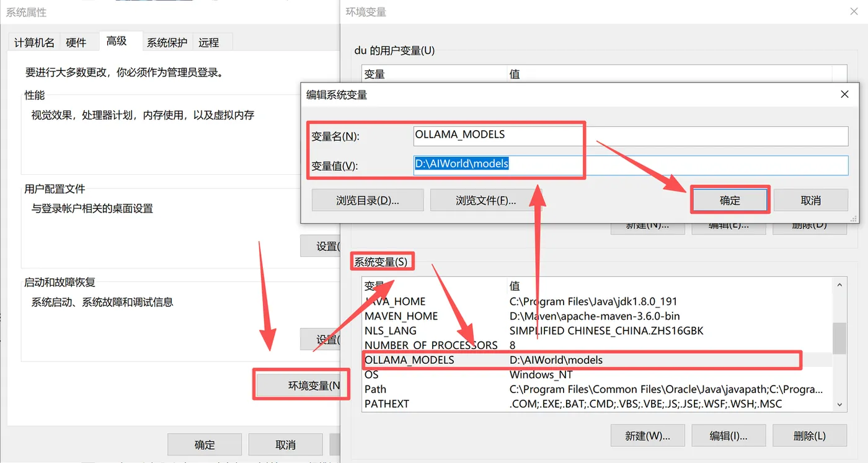Open the 硬件 tab
Image resolution: width=868 pixels, height=463 pixels.
click(76, 42)
